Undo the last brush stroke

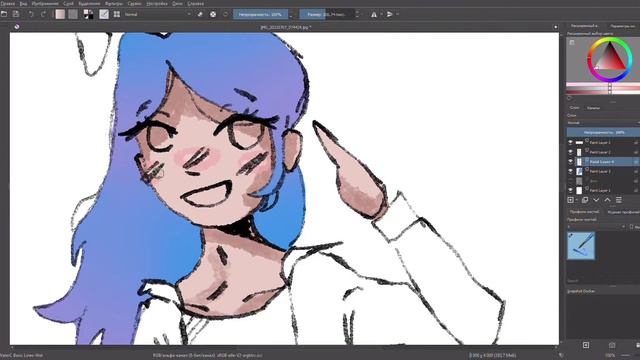click(31, 14)
